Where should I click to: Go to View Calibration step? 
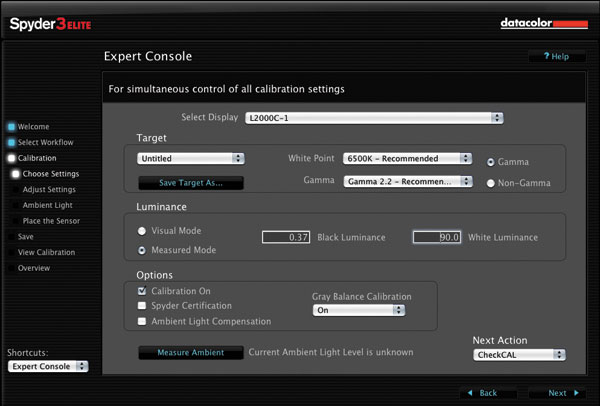click(42, 252)
